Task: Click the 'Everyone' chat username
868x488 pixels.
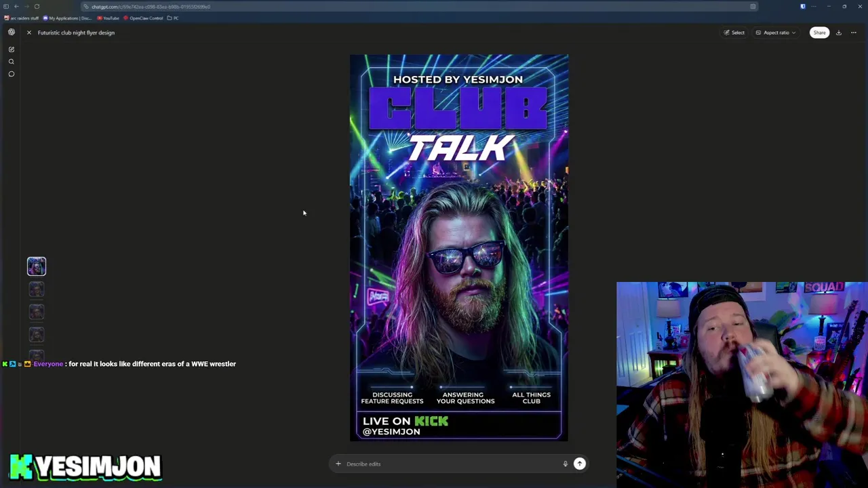Action: [48, 364]
